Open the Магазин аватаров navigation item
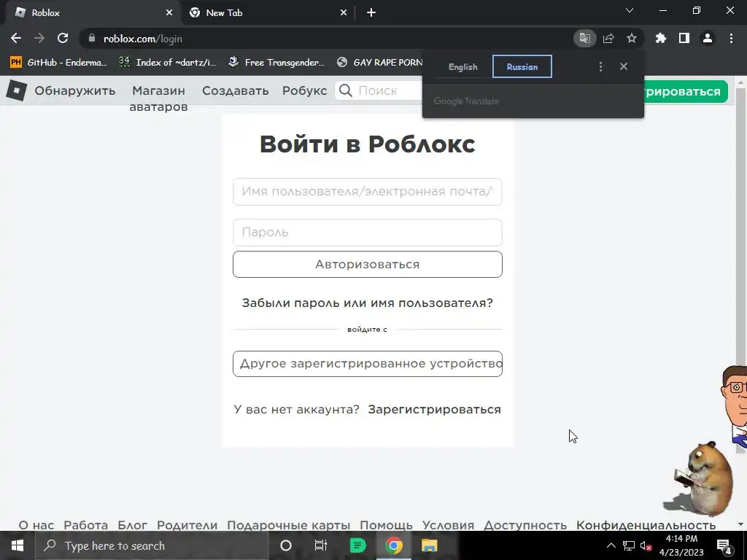The height and width of the screenshot is (560, 747). (x=158, y=98)
